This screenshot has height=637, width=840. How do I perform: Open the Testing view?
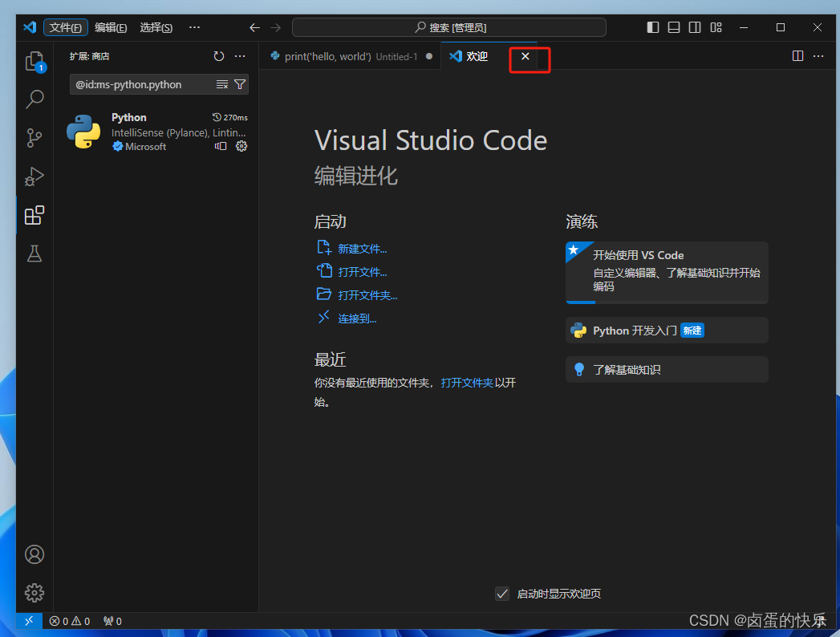[34, 254]
